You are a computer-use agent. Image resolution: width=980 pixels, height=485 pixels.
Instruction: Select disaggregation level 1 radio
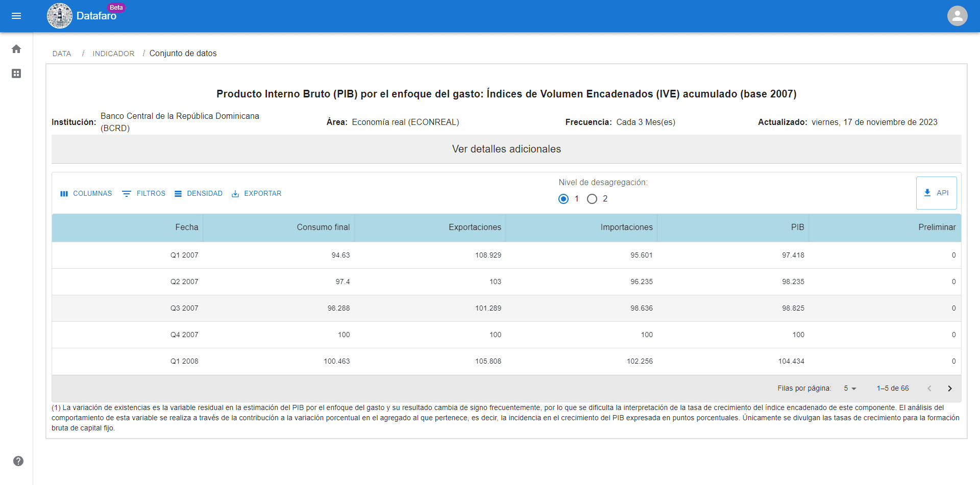pyautogui.click(x=563, y=199)
